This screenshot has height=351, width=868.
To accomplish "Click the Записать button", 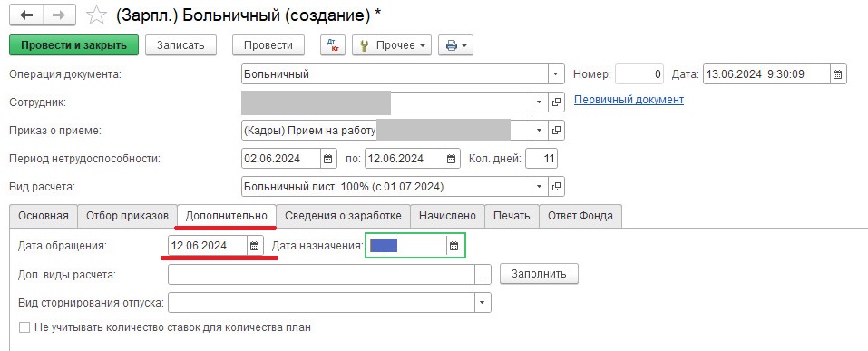I will click(x=180, y=45).
